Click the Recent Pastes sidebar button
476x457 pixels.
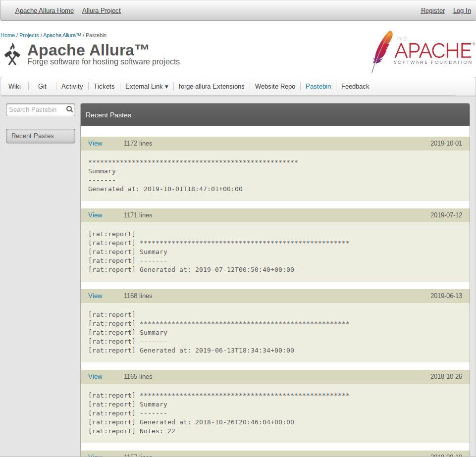coord(41,136)
